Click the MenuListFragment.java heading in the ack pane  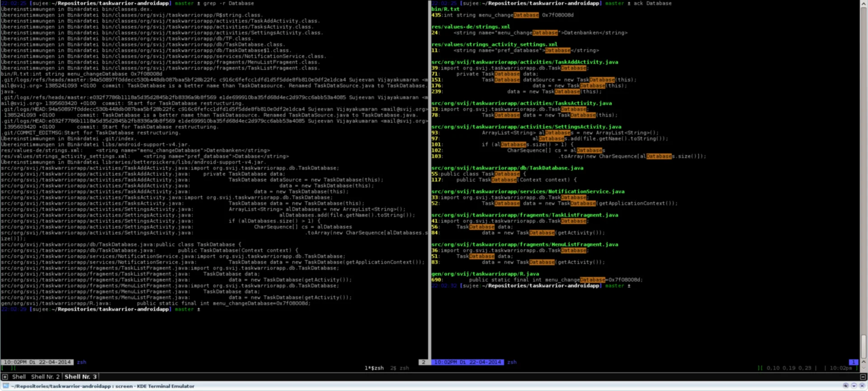tap(525, 244)
